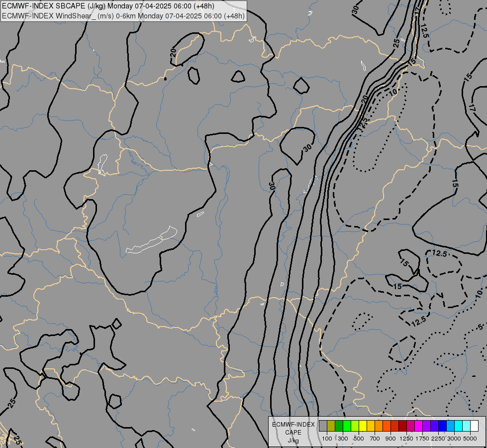Click the saturated cyan legend swatch
Image resolution: width=487 pixels, height=448 pixels.
point(458,426)
